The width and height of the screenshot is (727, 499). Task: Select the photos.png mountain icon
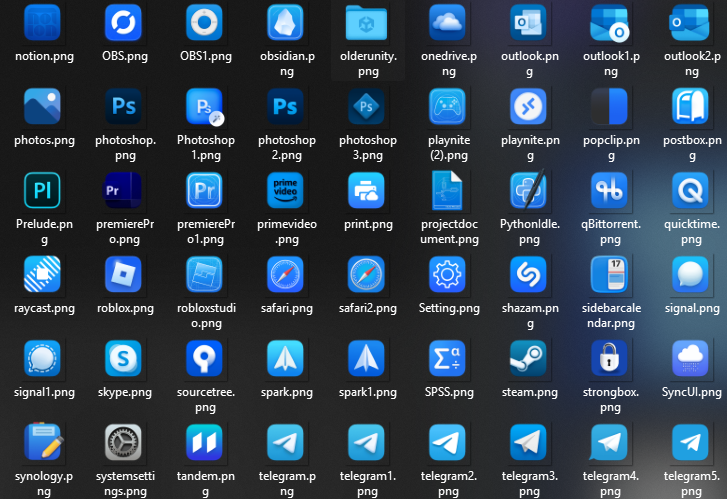coord(42,106)
